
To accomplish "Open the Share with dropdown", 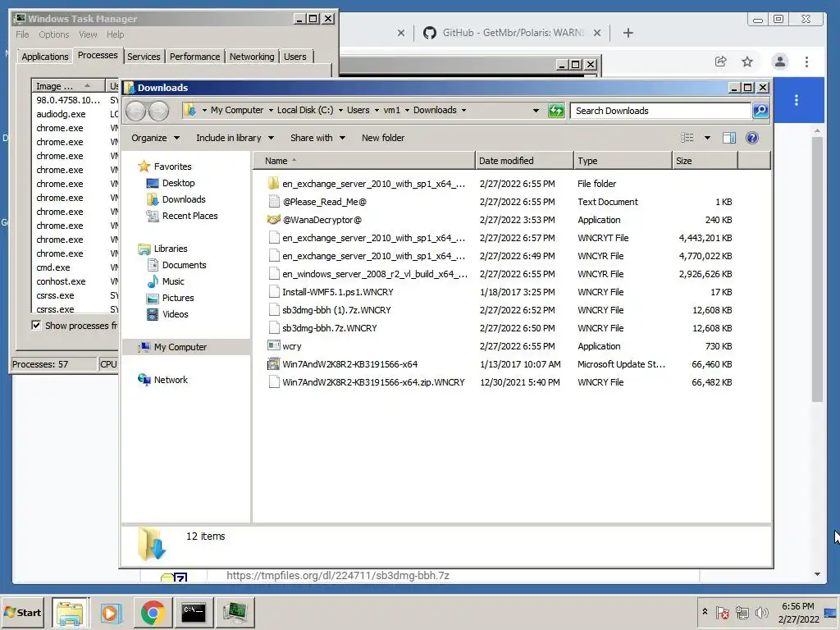I will pos(317,138).
